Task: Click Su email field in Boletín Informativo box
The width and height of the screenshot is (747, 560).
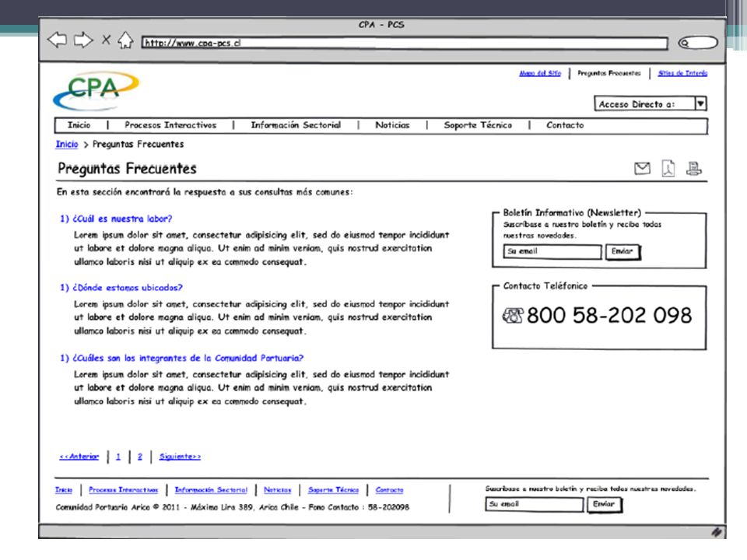Action: [552, 251]
